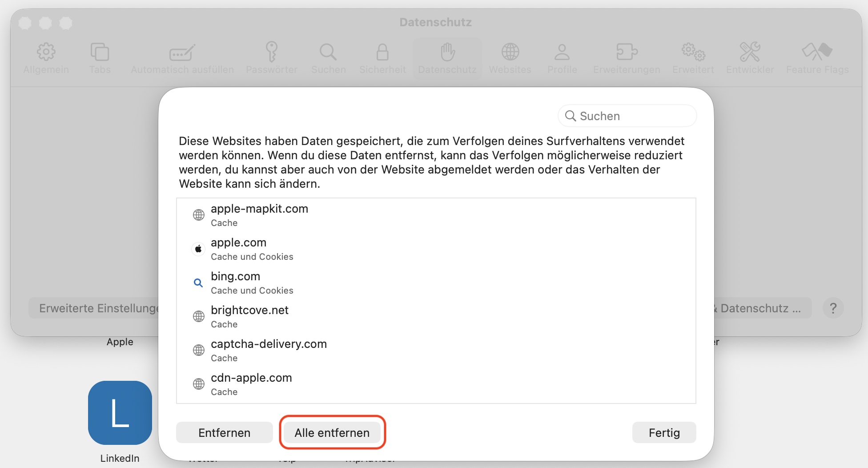This screenshot has width=868, height=468.
Task: Open the Entwickler tools tab
Action: click(x=750, y=58)
